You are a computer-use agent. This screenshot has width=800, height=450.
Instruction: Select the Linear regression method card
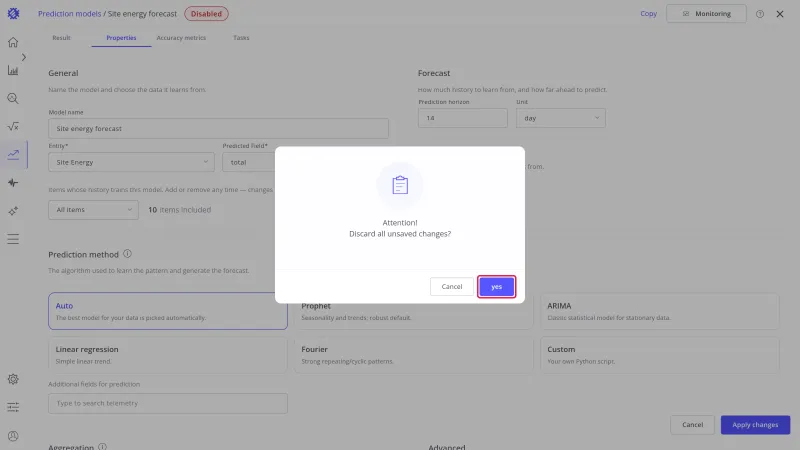tap(168, 355)
